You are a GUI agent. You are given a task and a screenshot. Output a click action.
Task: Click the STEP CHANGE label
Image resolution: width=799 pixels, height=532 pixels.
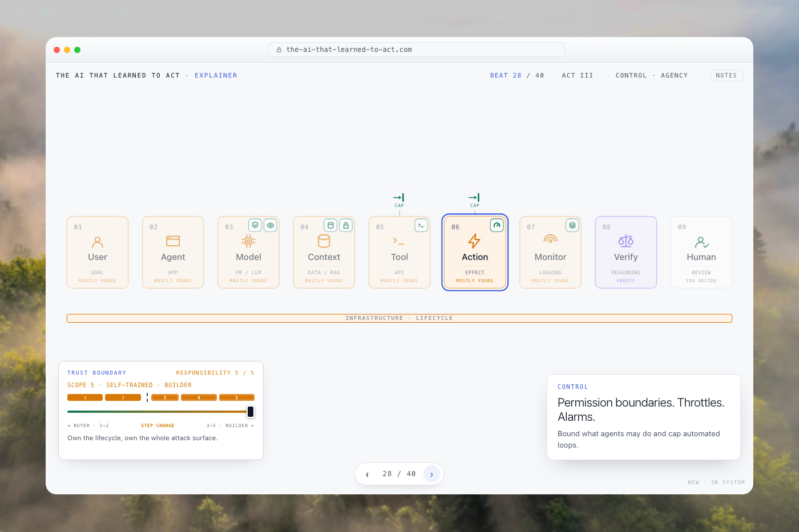pyautogui.click(x=158, y=425)
